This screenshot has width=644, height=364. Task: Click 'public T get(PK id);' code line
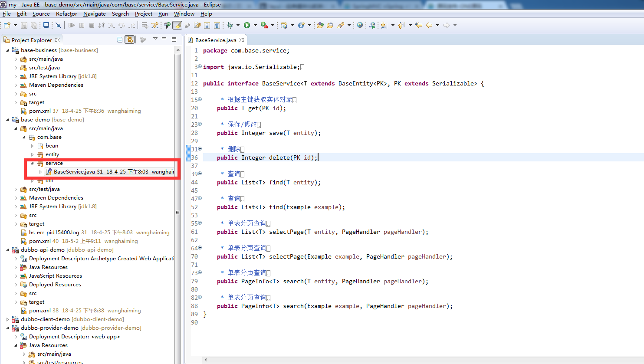[252, 108]
